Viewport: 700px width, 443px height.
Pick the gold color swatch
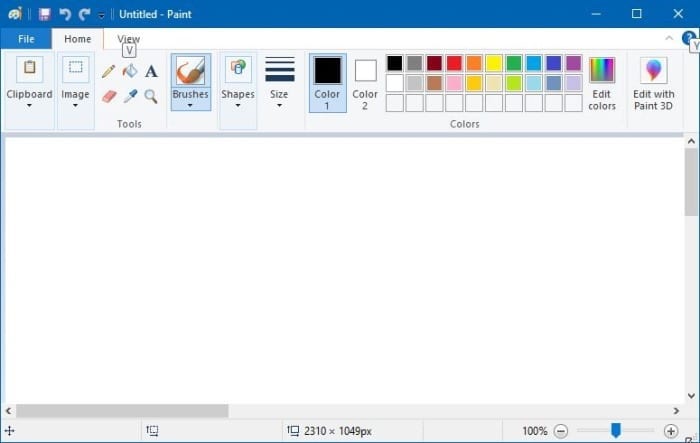point(474,83)
